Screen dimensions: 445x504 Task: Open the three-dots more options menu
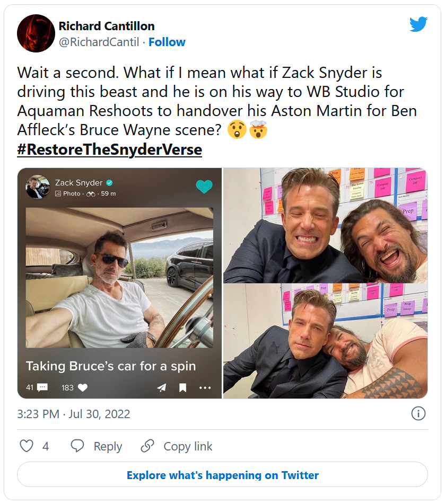click(x=205, y=388)
